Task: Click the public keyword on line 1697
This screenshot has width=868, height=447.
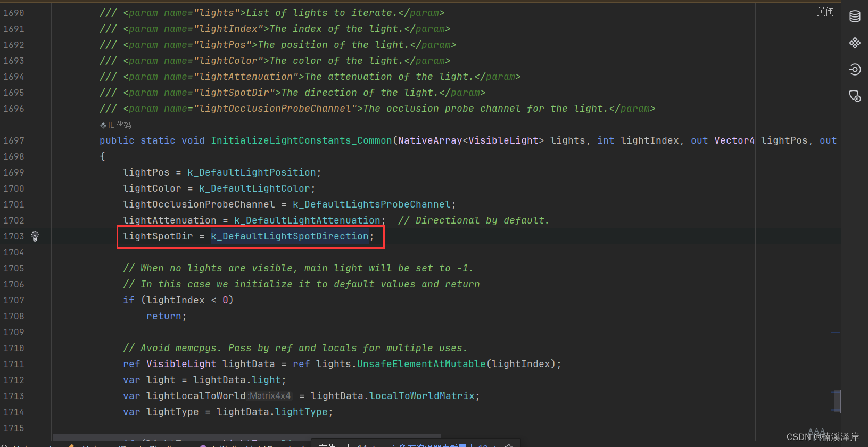Action: 117,140
